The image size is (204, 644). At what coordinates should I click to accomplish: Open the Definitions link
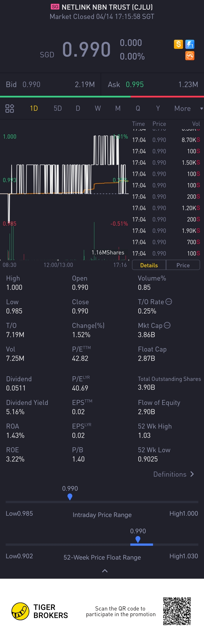170,474
